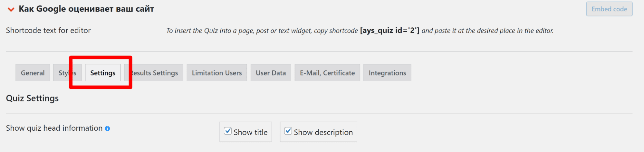
Task: Open the E-Mail, Certificate tab
Action: coord(327,73)
